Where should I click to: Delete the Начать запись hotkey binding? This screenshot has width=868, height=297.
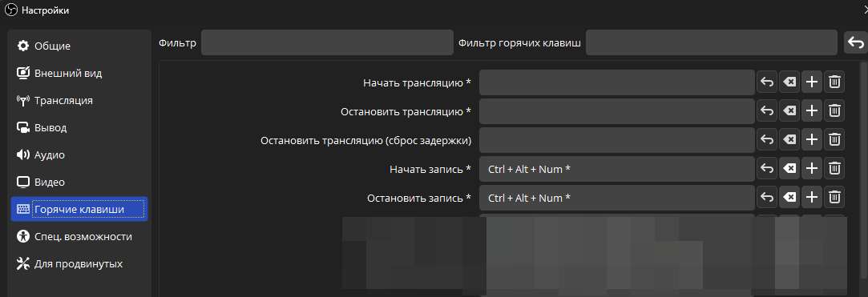[x=834, y=169]
